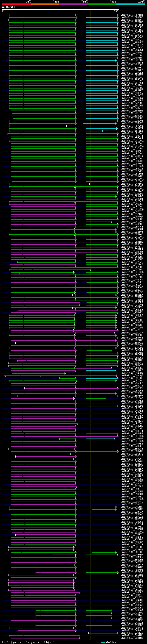Click the Large gaps legend text
Screen dimensions: 147x644
click(28, 642)
